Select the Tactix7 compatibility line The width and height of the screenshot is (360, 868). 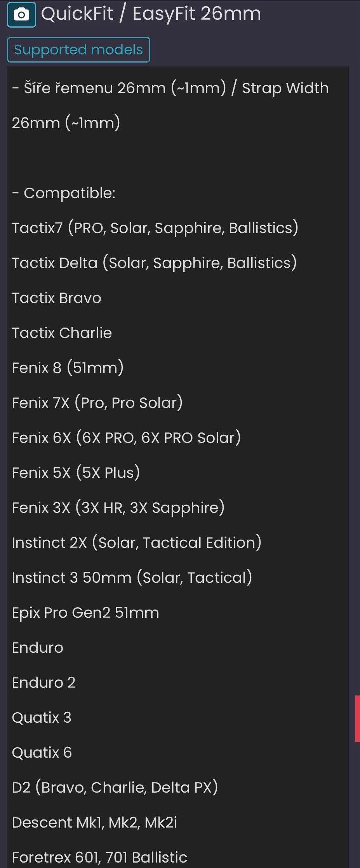155,228
